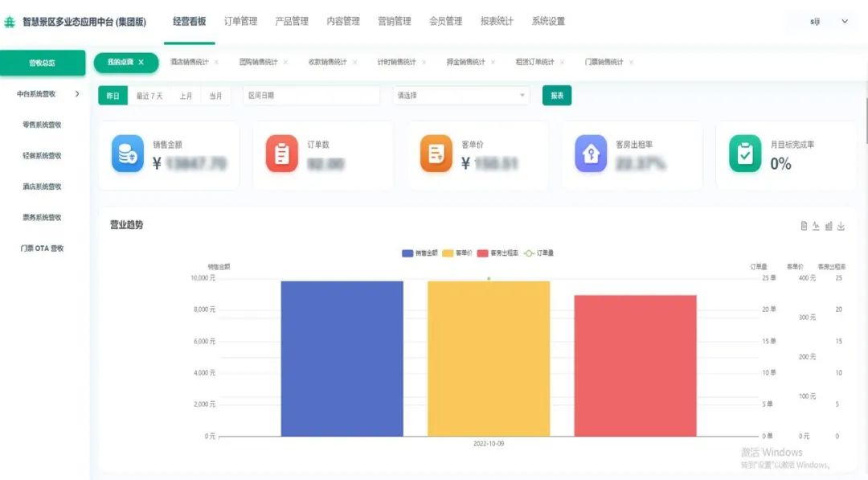This screenshot has width=868, height=480.
Task: Click the 0% monthly target value
Action: point(780,164)
